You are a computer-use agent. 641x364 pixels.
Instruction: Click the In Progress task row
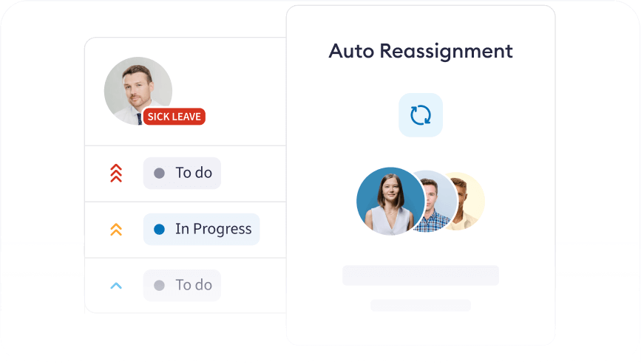pos(186,230)
